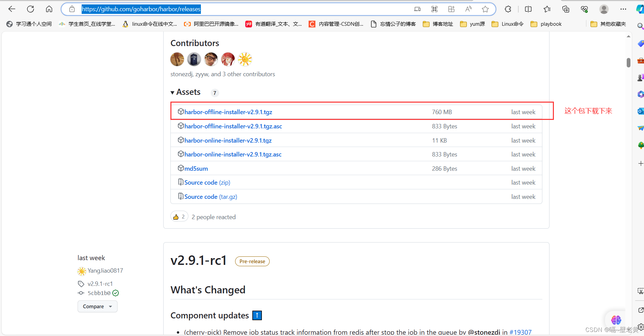Open the floating brain assistant icon
This screenshot has width=644, height=336.
pos(616,320)
